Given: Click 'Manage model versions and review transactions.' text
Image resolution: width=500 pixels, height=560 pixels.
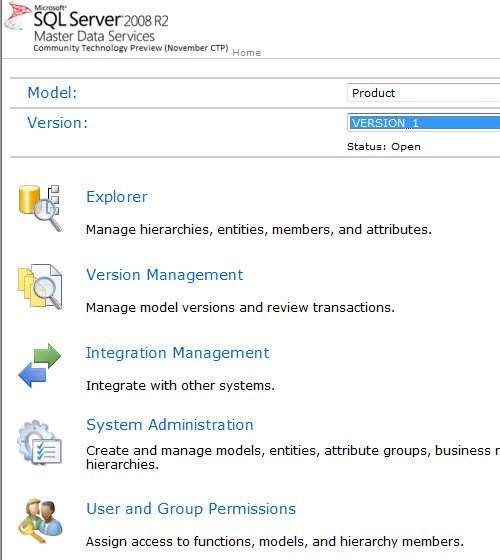Looking at the screenshot, I should [240, 308].
